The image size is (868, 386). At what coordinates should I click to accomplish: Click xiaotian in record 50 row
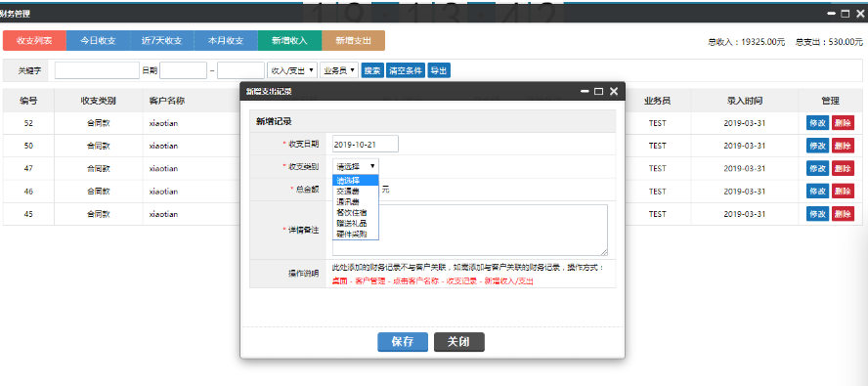pos(164,146)
